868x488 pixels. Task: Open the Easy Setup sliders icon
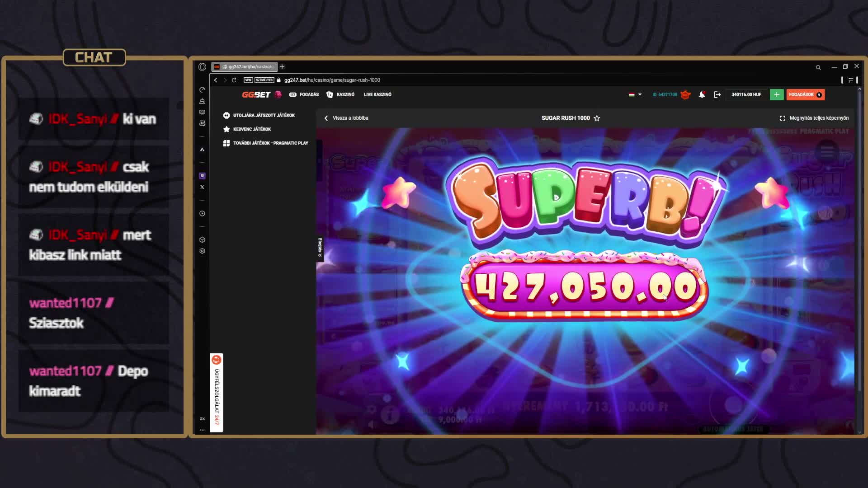click(851, 80)
